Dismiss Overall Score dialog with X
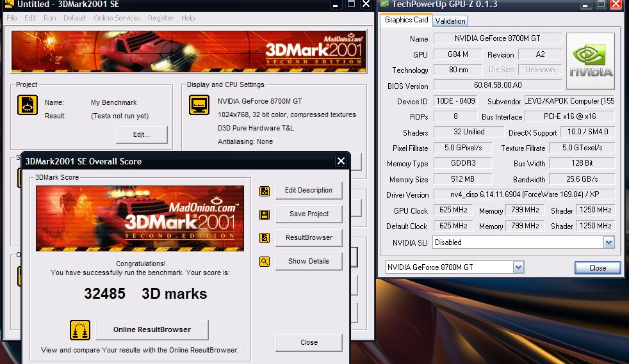Viewport: 629px width, 364px height. (341, 161)
